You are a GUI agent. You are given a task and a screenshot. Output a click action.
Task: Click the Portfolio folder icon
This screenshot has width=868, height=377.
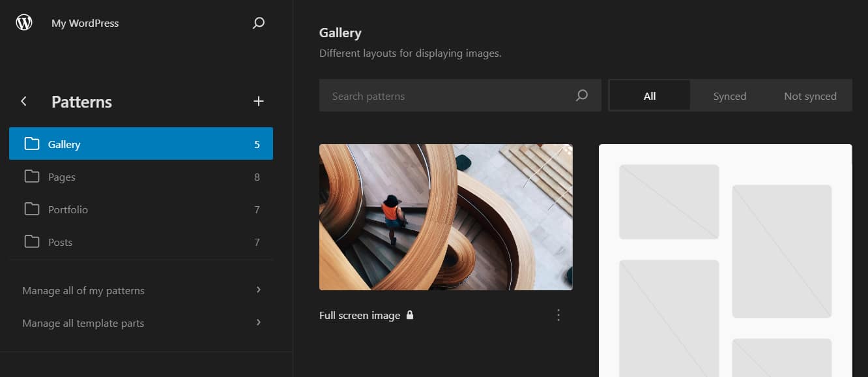32,209
